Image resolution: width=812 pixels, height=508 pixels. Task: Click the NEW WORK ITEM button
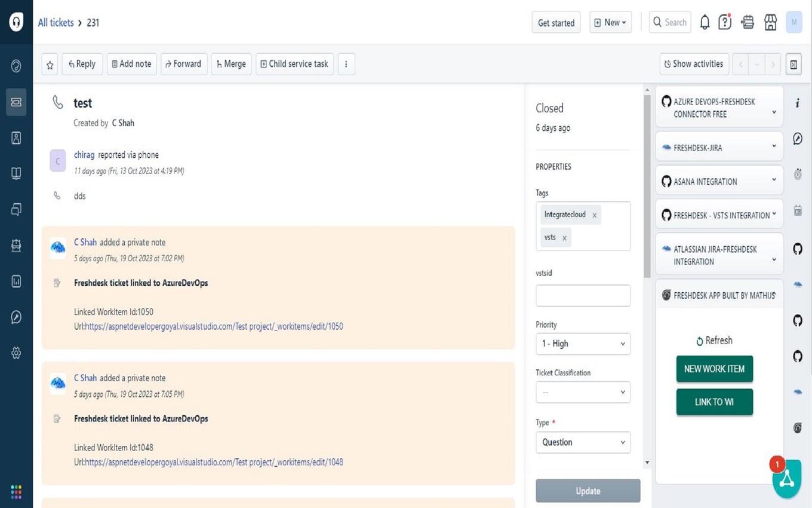click(714, 369)
